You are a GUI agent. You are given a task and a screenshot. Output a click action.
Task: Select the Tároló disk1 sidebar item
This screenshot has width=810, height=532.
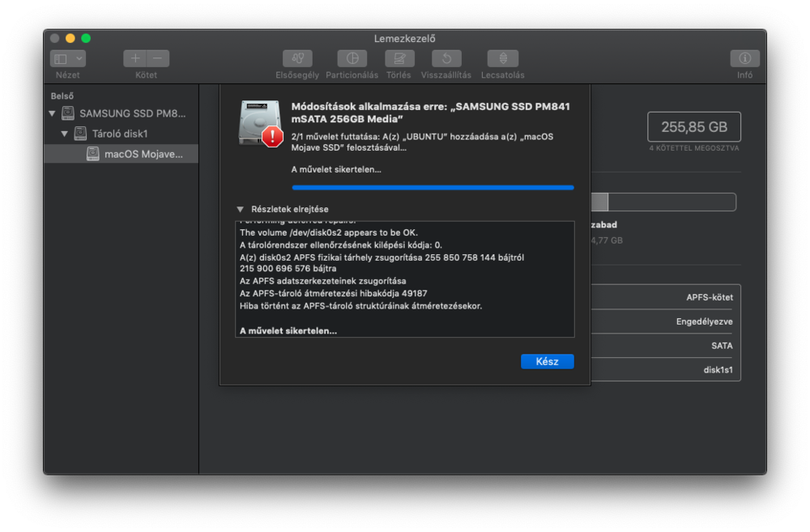click(119, 134)
